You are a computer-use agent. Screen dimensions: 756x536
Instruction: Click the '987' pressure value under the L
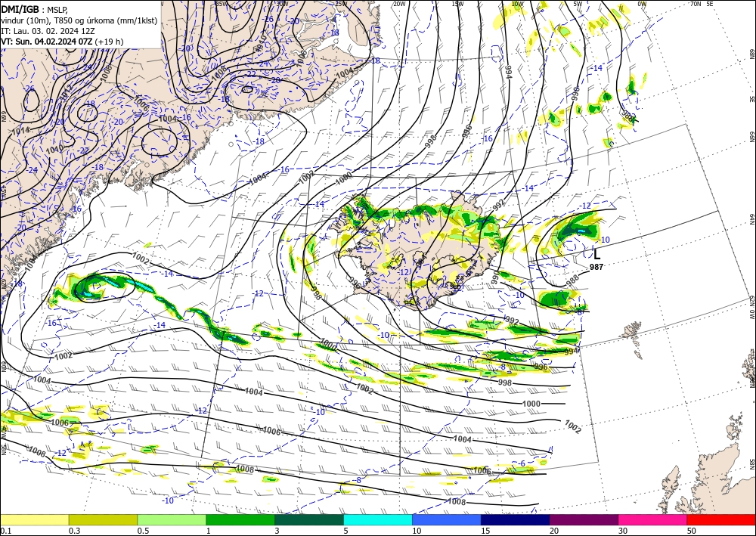point(596,267)
